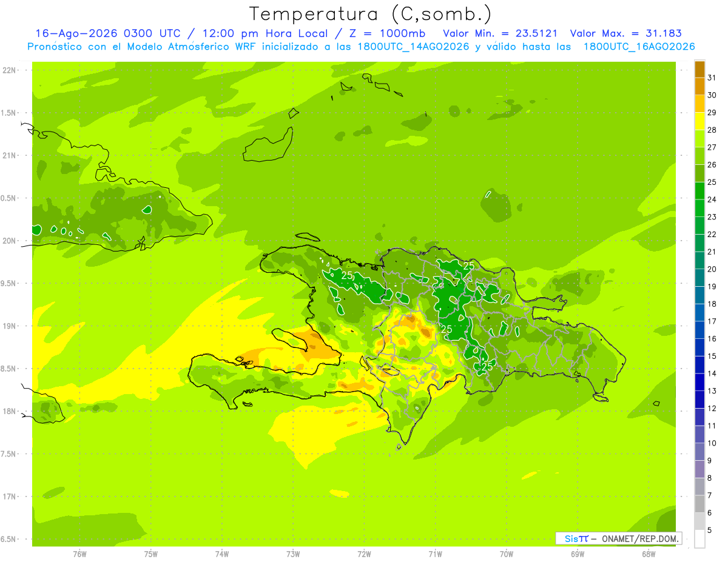This screenshot has height=562, width=728.
Task: Click the gray colorbar segment between 6 and 7
Action: [x=699, y=504]
